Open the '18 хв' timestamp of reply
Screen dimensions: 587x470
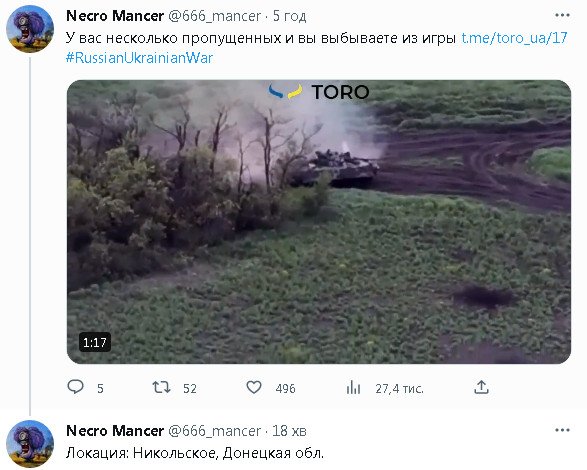(x=289, y=431)
